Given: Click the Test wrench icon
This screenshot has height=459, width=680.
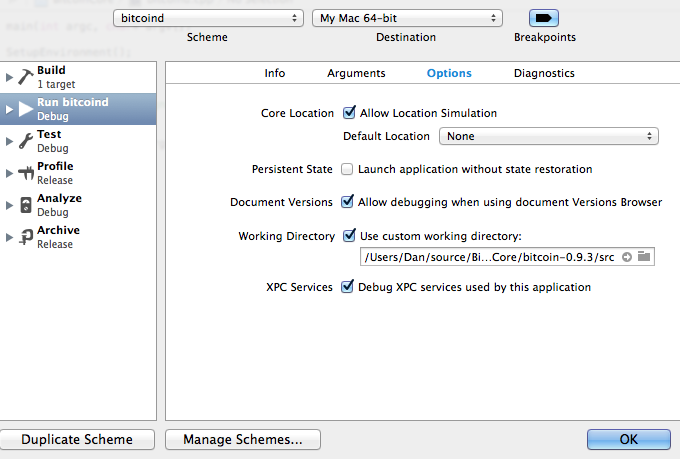Looking at the screenshot, I should point(26,141).
